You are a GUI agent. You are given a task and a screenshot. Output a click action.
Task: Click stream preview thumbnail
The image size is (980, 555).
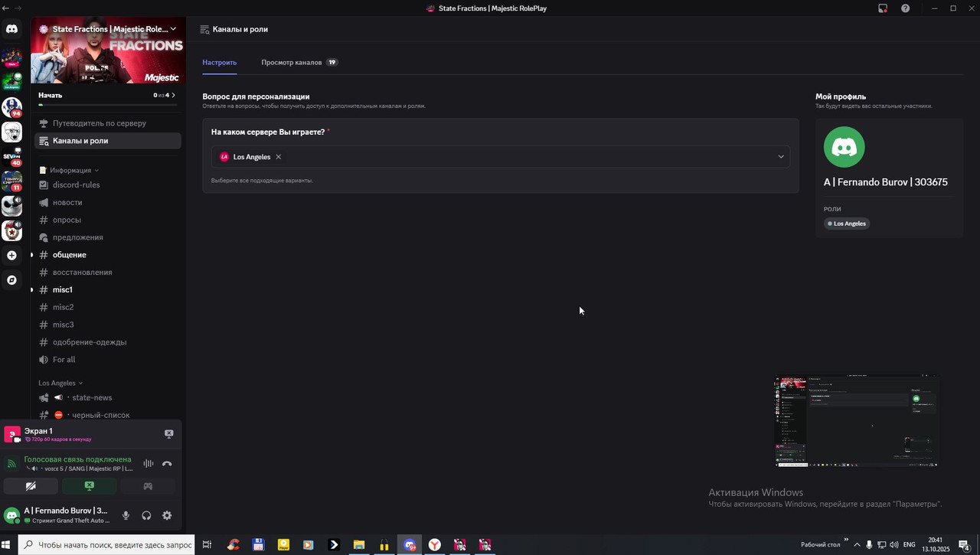point(857,421)
